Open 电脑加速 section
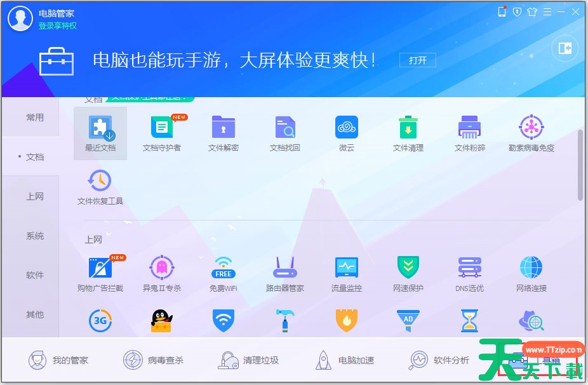The image size is (588, 385). (x=344, y=360)
